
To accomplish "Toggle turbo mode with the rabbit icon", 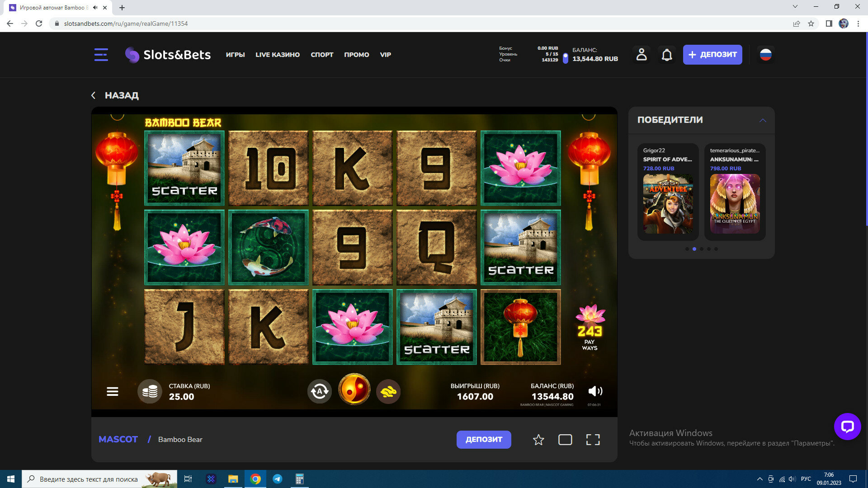I will click(388, 391).
